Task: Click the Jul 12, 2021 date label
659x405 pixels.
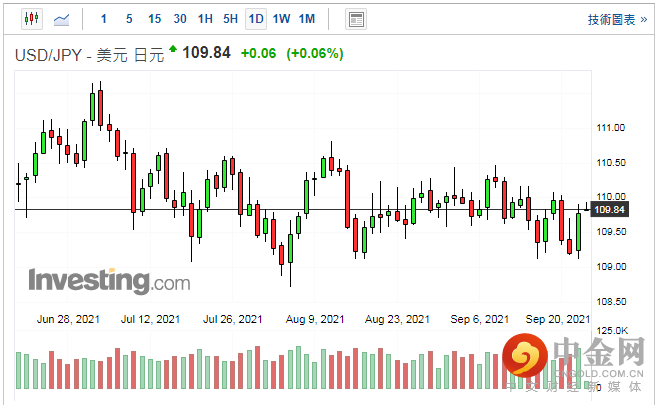Action: (150, 319)
